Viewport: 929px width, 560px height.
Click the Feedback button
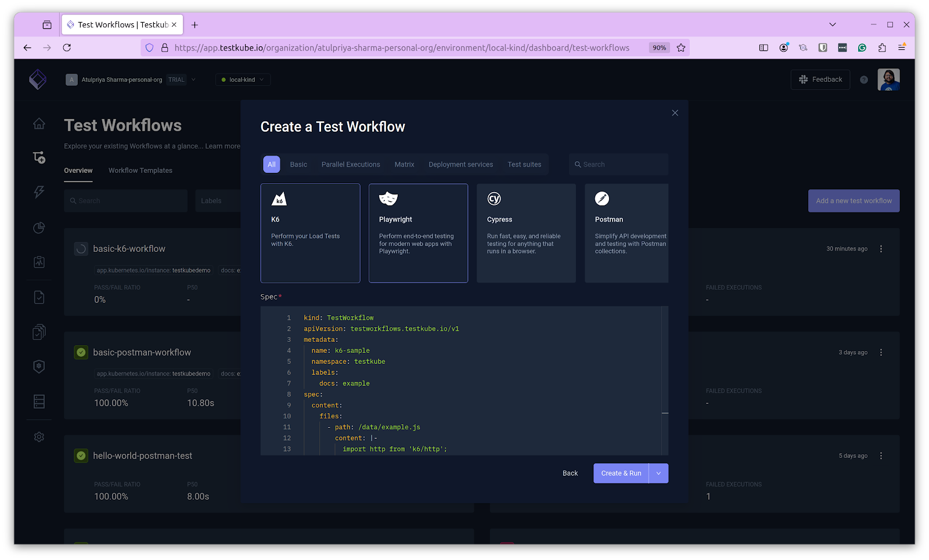(x=820, y=80)
